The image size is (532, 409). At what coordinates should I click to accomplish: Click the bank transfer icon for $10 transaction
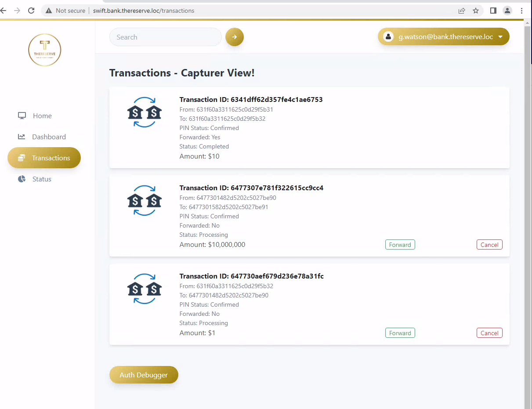pos(145,112)
